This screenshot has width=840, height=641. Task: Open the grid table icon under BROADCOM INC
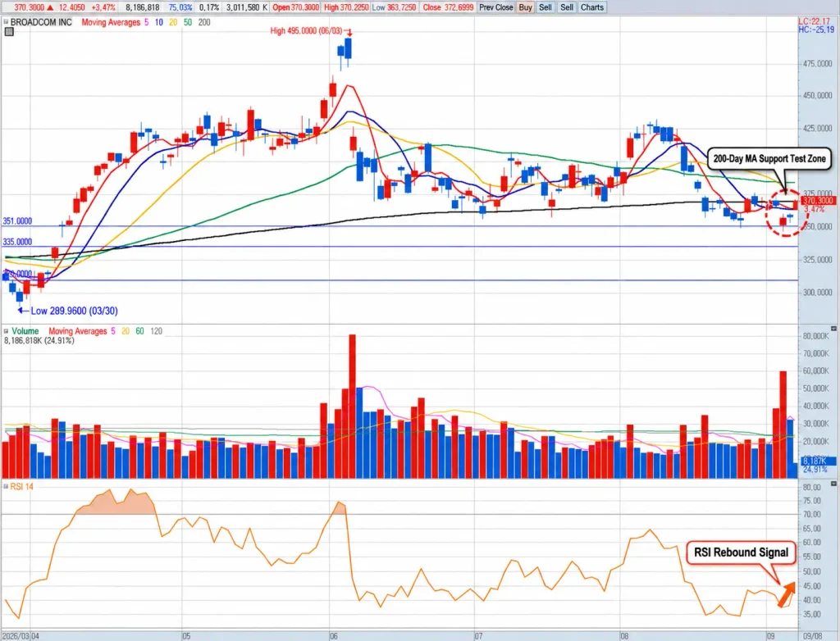pos(8,32)
